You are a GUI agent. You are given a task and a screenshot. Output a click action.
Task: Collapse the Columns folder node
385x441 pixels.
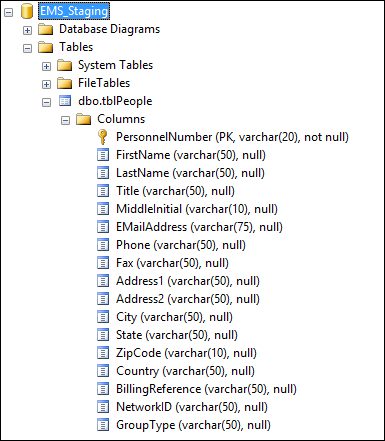tap(65, 120)
